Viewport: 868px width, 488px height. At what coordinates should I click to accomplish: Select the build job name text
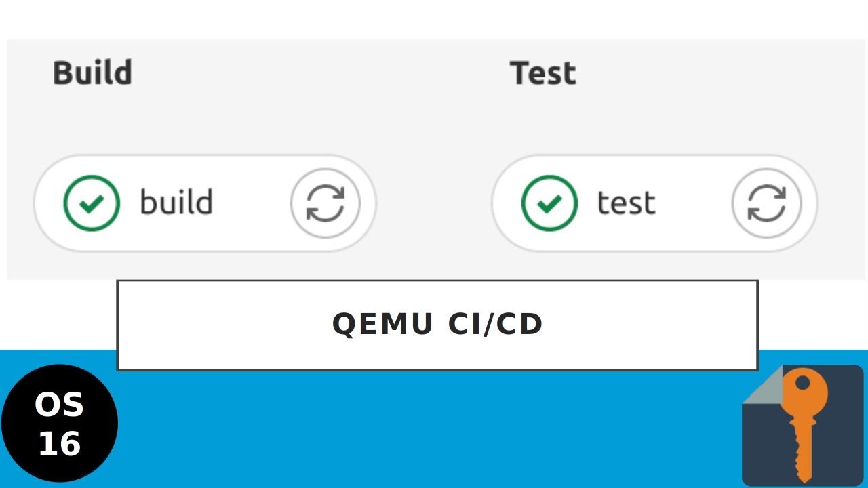point(176,201)
